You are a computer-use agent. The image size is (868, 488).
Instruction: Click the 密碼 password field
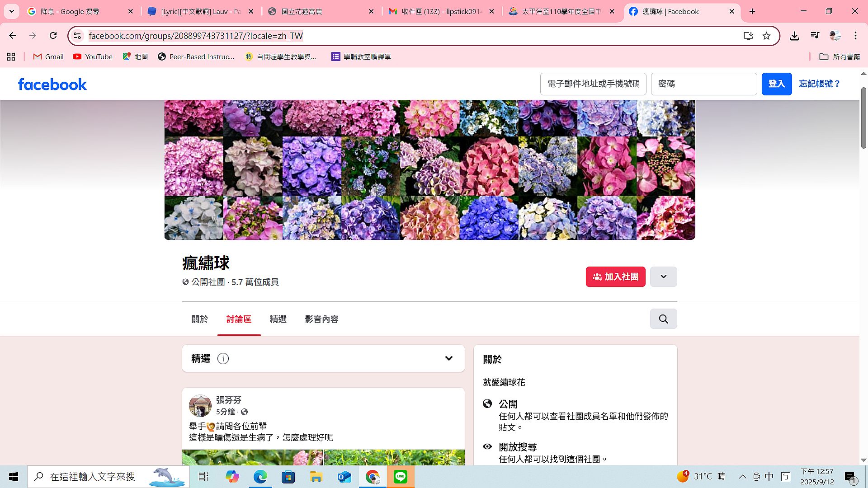click(703, 84)
